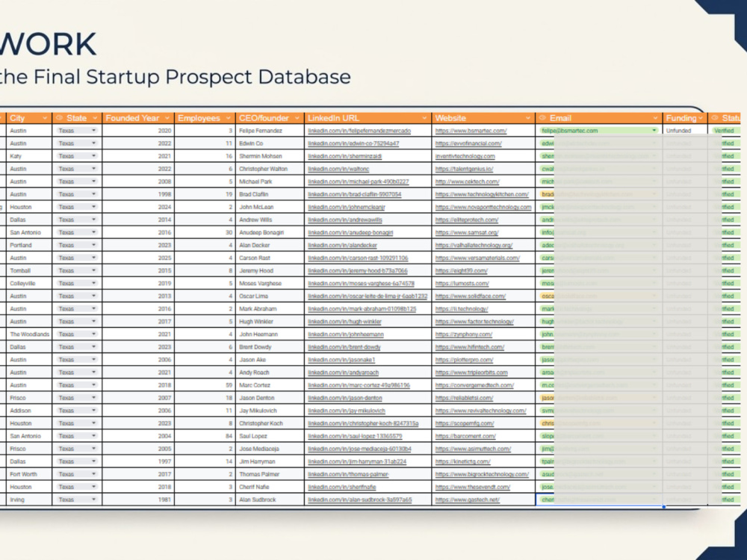747x560 pixels.
Task: Select the employees count 84 cell
Action: click(205, 436)
